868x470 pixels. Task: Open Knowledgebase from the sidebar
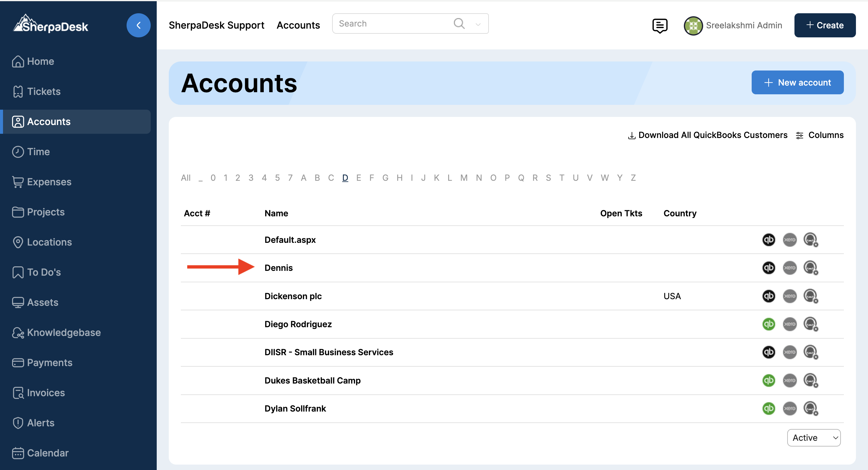(x=63, y=333)
